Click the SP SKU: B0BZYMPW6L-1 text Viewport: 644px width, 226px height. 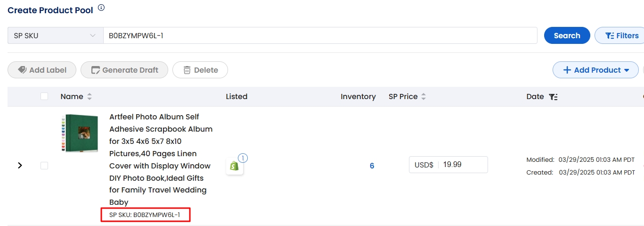click(145, 215)
